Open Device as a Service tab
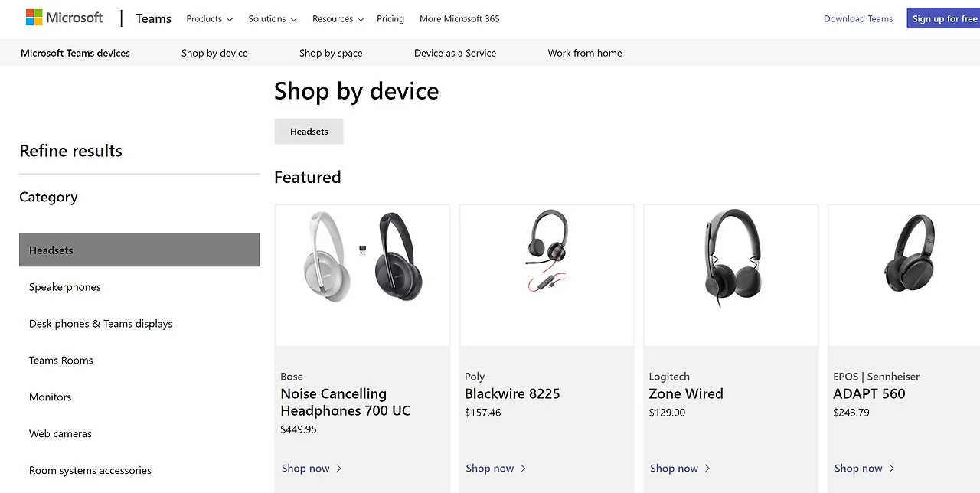980x493 pixels. click(455, 53)
